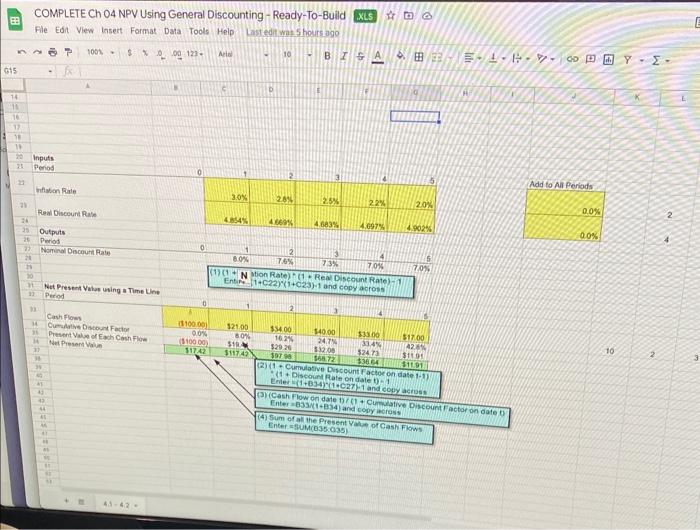
Task: Increase decimal places
Action: 177,54
